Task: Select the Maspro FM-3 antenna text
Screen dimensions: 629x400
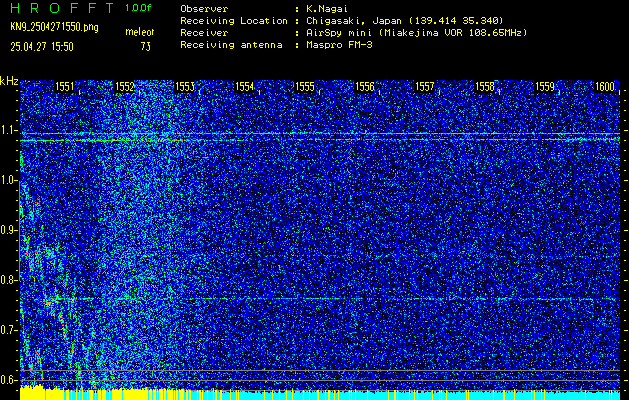Action: tap(339, 45)
